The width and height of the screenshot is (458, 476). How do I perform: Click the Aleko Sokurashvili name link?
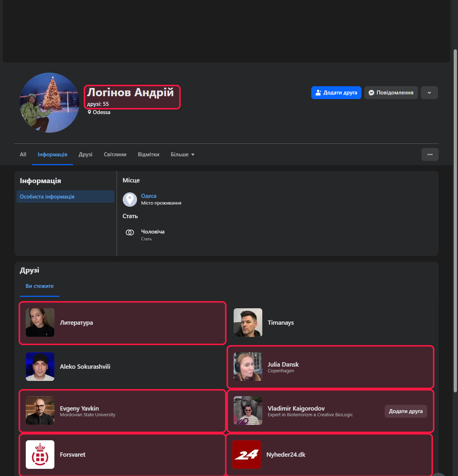[85, 367]
